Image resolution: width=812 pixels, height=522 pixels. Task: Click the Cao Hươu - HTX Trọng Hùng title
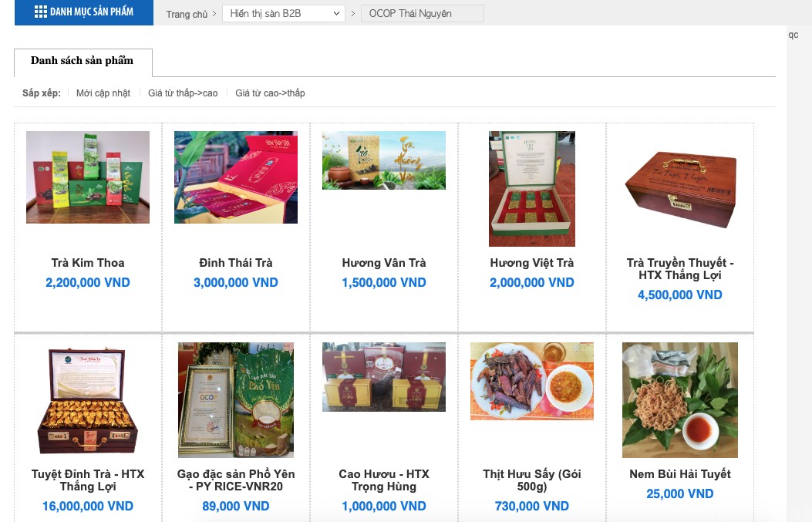click(x=384, y=480)
